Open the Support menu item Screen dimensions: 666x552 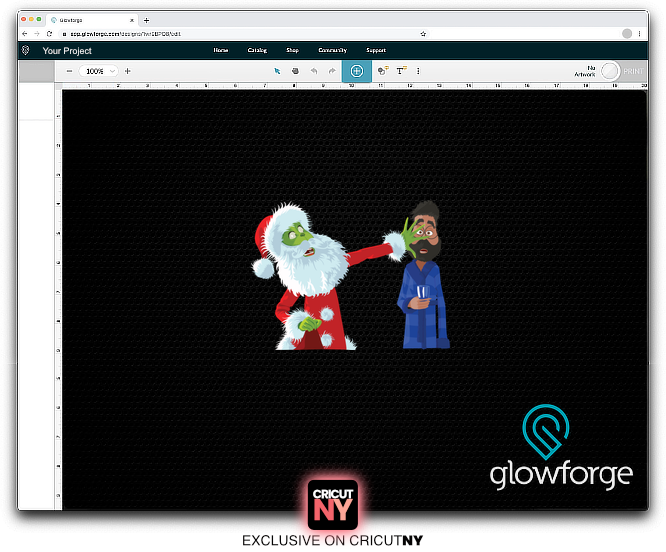[376, 50]
